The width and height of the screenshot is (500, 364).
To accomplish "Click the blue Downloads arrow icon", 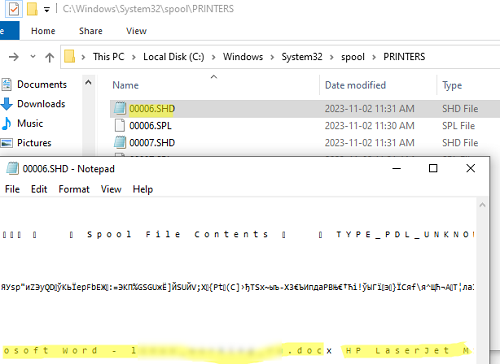I will [x=6, y=104].
